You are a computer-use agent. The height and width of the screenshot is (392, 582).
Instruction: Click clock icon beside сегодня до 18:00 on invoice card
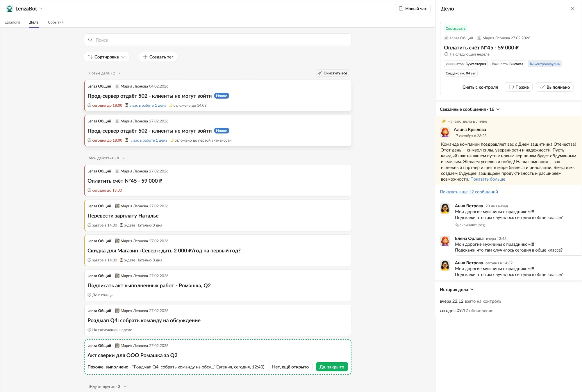[x=90, y=190]
